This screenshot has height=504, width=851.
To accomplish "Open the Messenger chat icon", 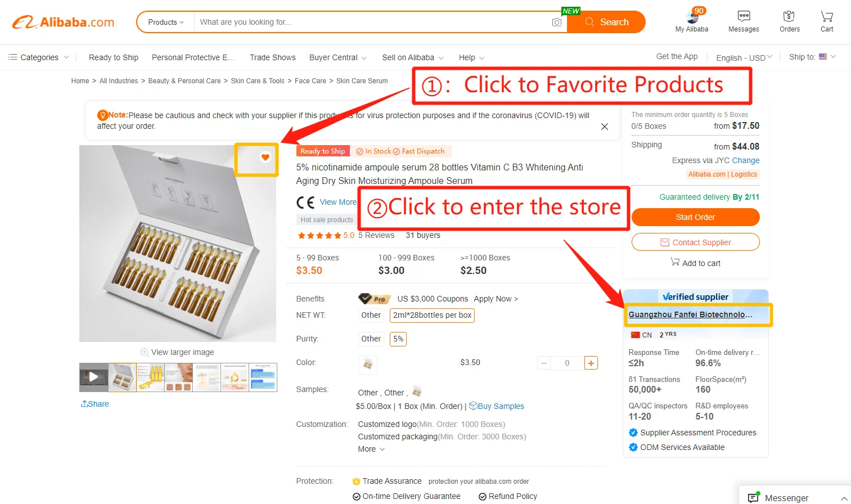I will tap(754, 497).
